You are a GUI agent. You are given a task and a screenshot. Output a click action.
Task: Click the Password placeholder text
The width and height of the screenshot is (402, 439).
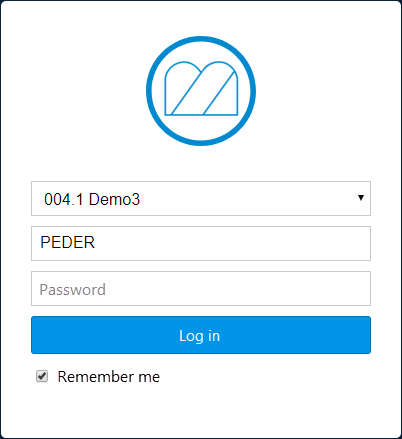(x=73, y=289)
